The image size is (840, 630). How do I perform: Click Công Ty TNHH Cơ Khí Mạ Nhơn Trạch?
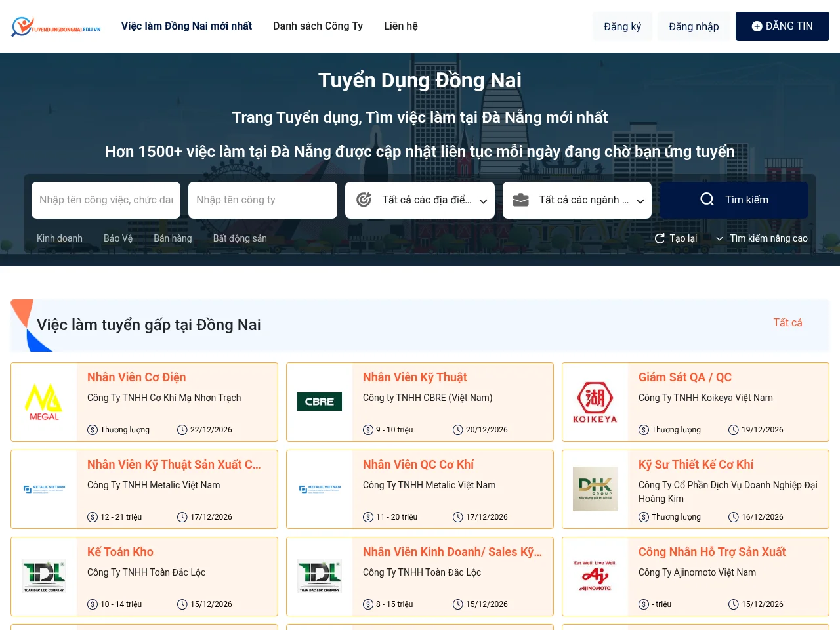tap(164, 398)
